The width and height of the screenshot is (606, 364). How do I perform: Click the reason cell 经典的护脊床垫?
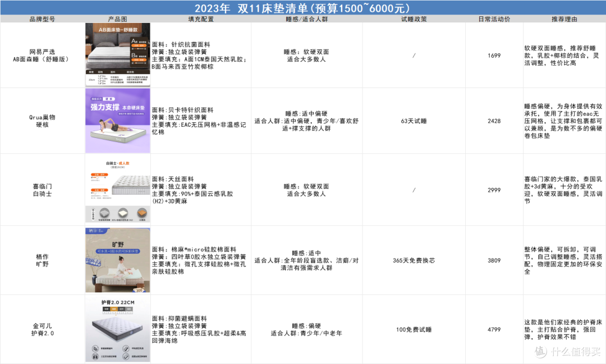coord(563,329)
